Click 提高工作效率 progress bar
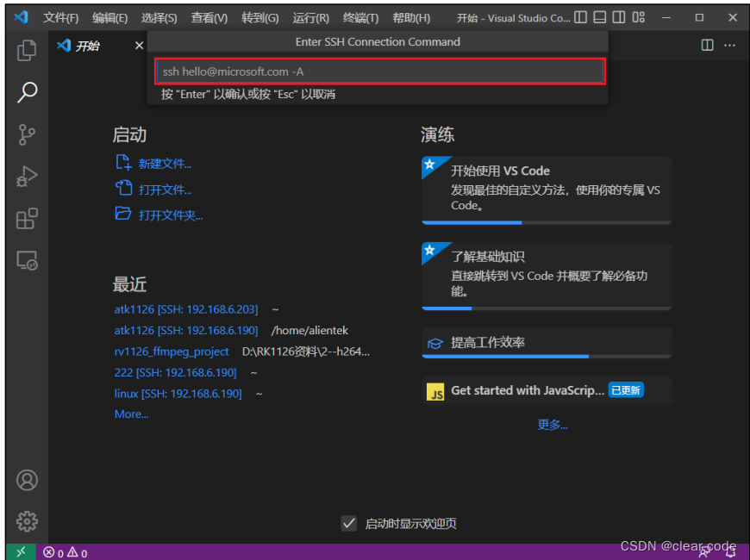 point(547,357)
